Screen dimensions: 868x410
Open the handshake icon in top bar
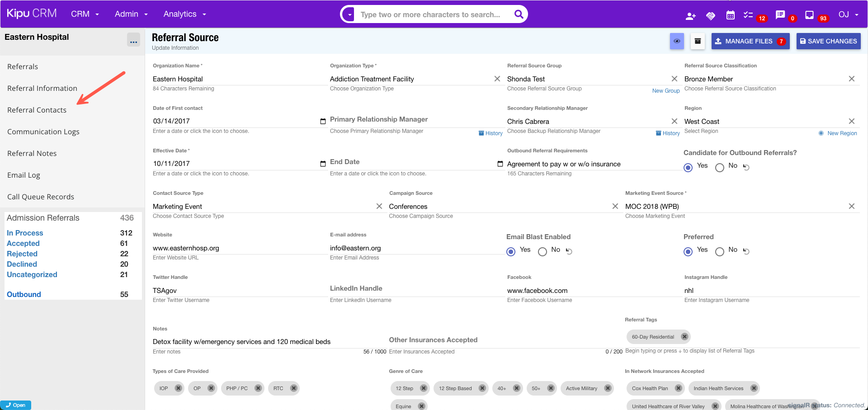point(711,16)
